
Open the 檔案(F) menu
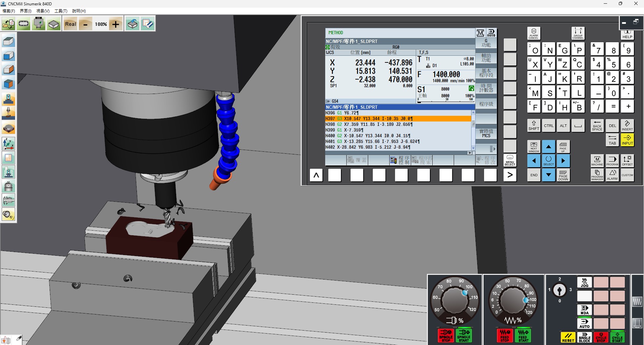pyautogui.click(x=9, y=11)
